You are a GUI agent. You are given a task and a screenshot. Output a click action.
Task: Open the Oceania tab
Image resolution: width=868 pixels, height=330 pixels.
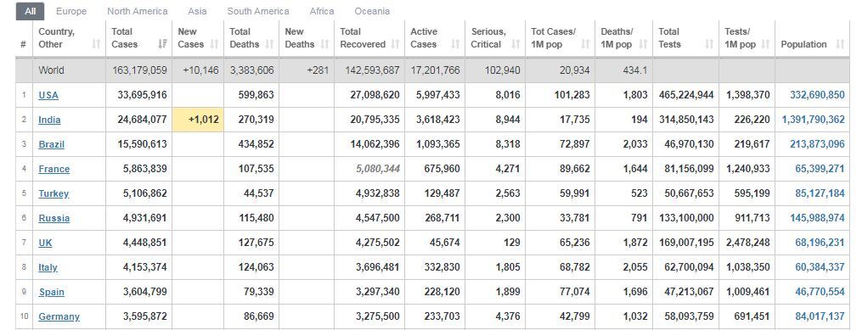click(372, 11)
